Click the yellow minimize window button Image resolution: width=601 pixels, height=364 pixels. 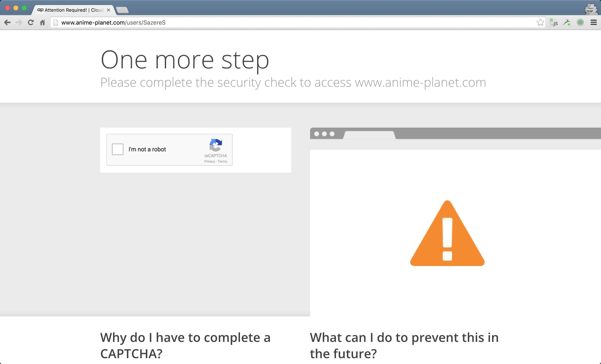pyautogui.click(x=16, y=8)
